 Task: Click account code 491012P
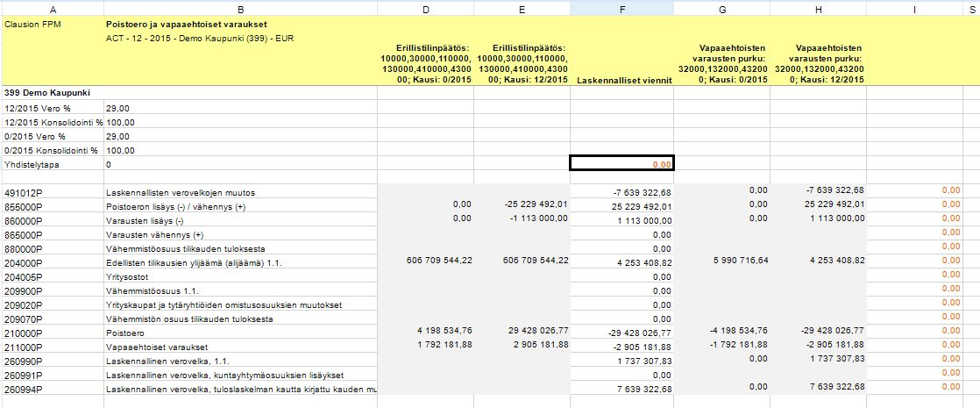23,192
